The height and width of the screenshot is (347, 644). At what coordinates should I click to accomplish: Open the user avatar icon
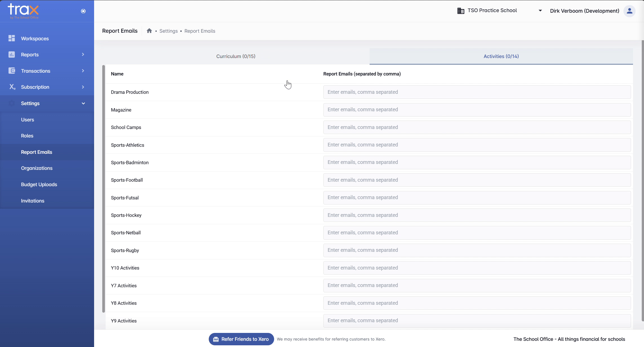pyautogui.click(x=629, y=11)
